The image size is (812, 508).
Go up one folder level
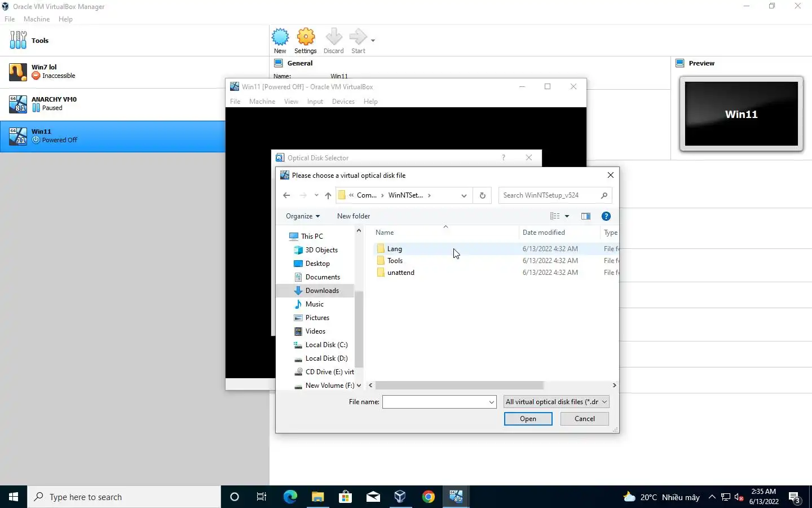pyautogui.click(x=328, y=195)
